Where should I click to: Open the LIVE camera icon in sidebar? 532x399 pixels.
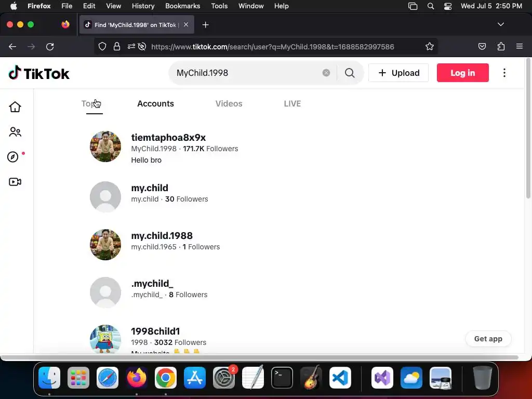15,182
